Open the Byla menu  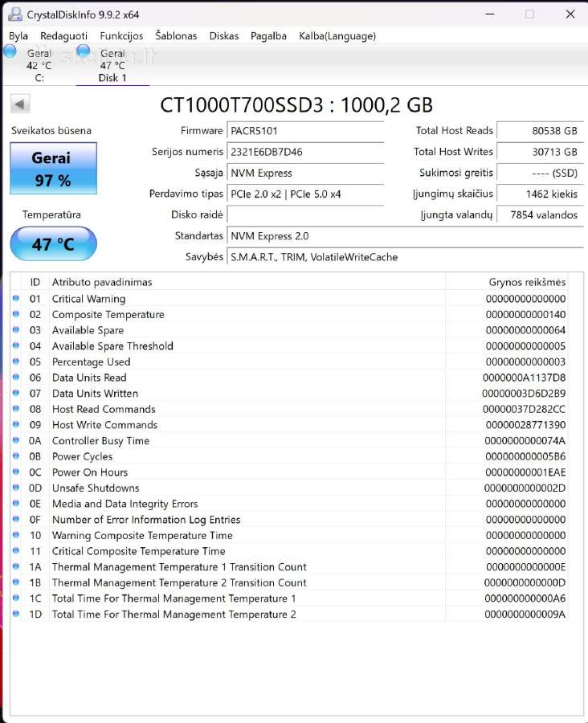point(18,36)
